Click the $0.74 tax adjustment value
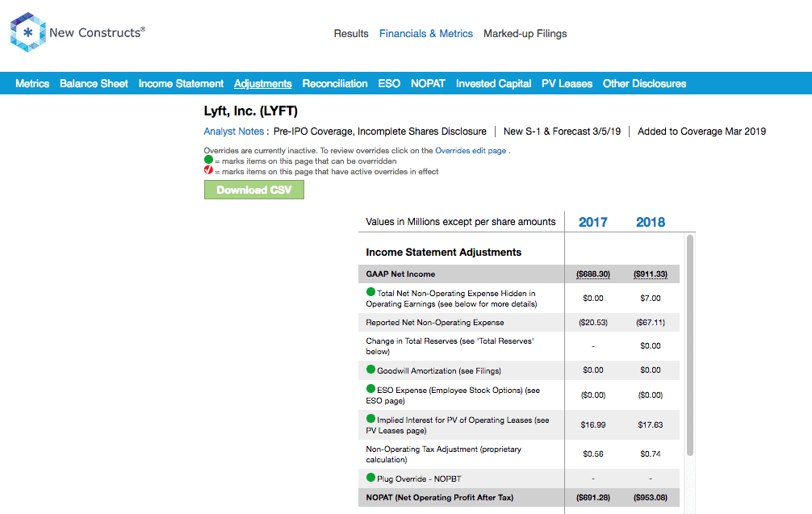The width and height of the screenshot is (812, 514). (651, 454)
